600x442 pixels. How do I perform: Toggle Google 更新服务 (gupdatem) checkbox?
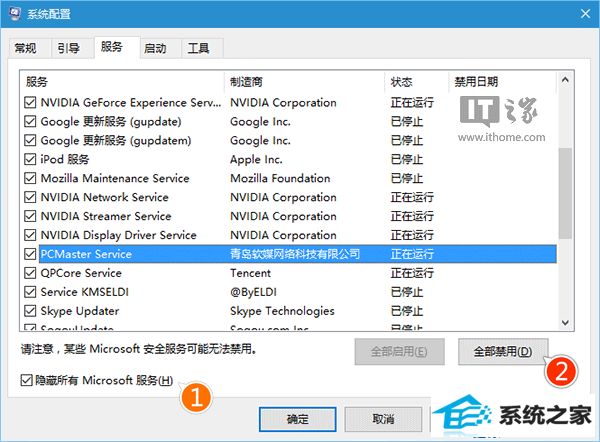pyautogui.click(x=30, y=140)
